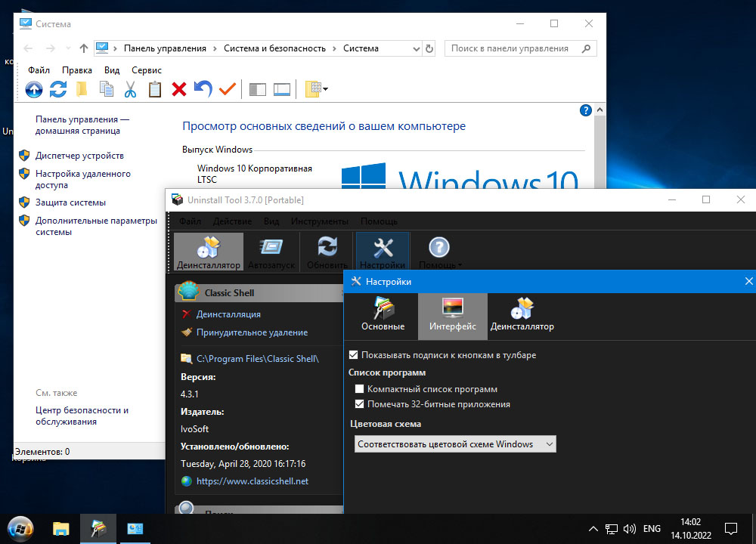756x544 pixels.
Task: Click the Control Panel taskbar icon
Action: pyautogui.click(x=135, y=529)
